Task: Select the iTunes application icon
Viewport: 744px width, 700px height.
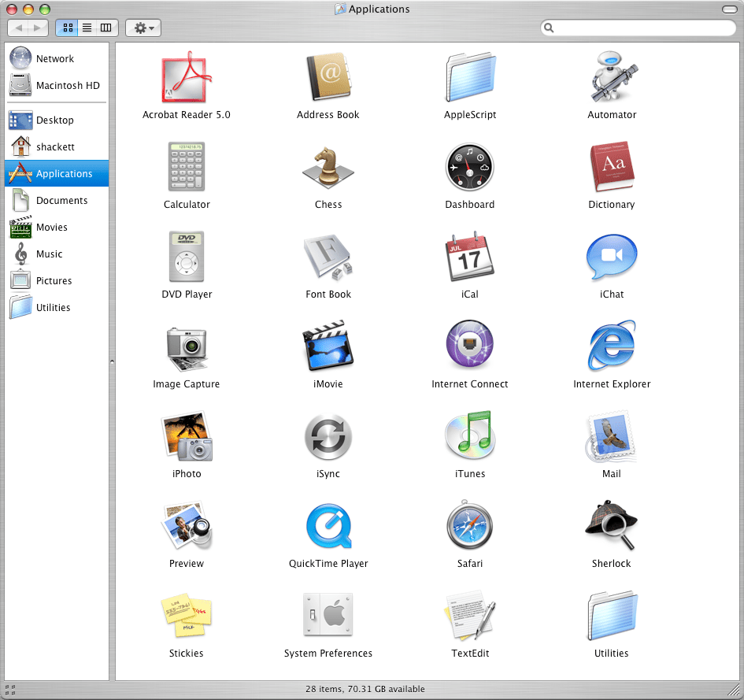Action: [470, 436]
